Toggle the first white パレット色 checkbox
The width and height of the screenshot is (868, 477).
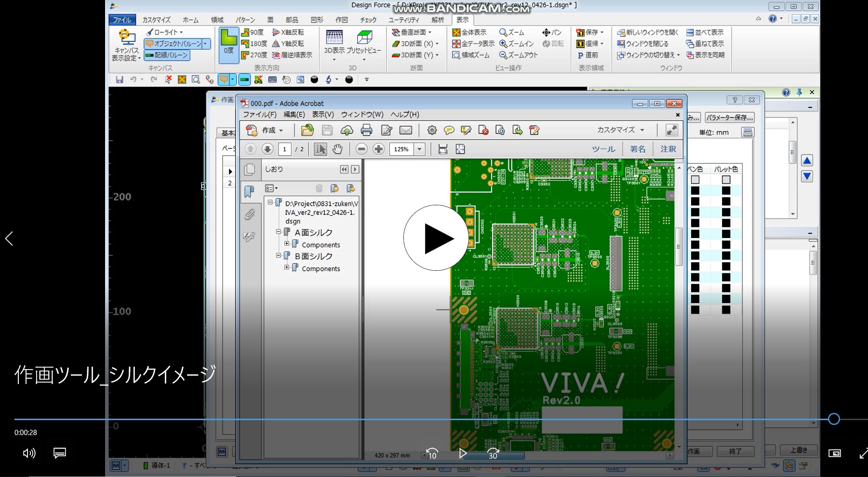(x=726, y=180)
